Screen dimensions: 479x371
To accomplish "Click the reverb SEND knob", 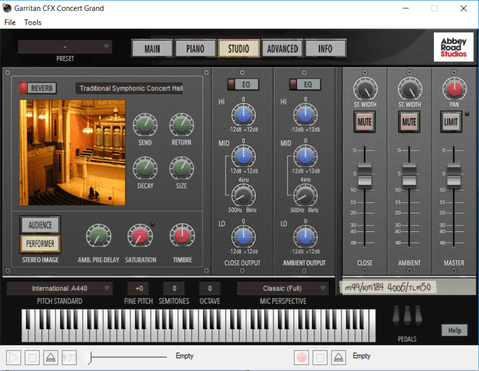I will 145,125.
